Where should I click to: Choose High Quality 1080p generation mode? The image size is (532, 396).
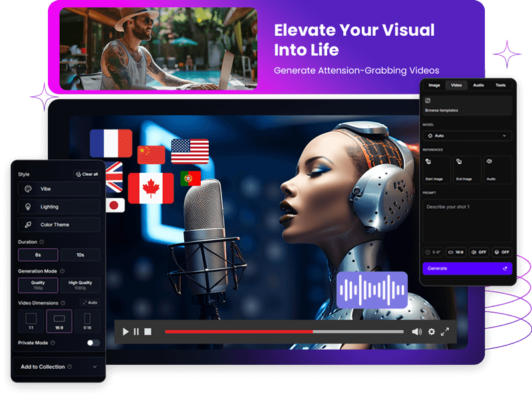coord(80,285)
